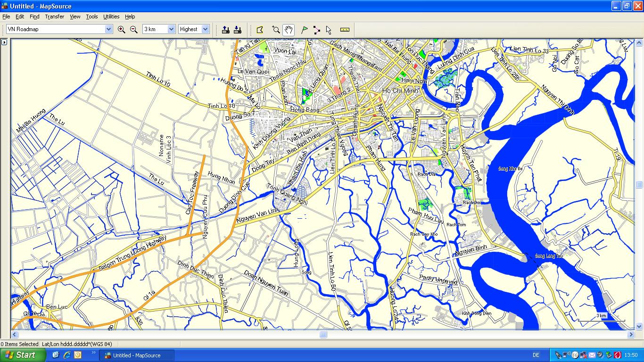The image size is (644, 362).
Task: Click the TG round tray icon
Action: 575,355
